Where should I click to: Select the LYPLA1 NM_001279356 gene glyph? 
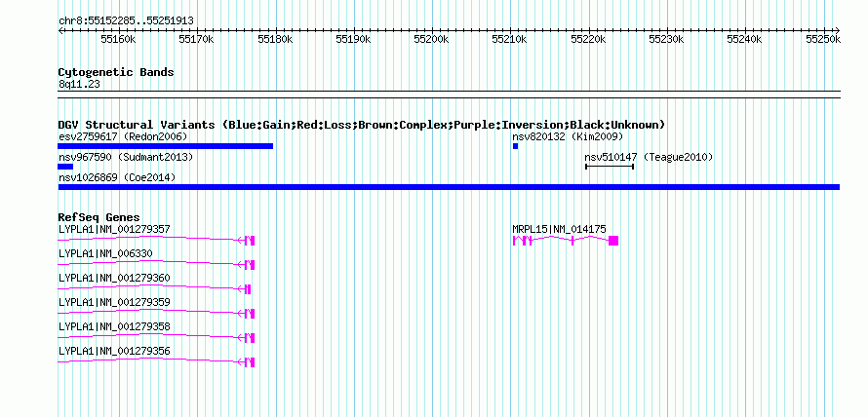[156, 361]
